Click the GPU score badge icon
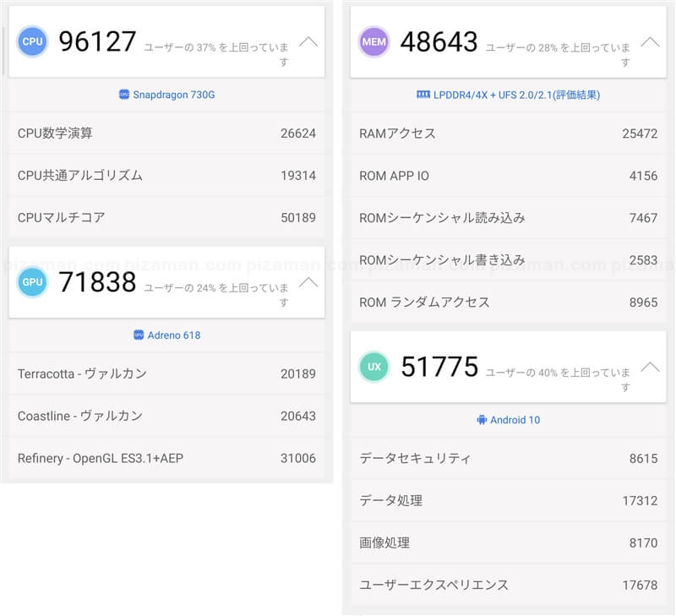676x616 pixels. tap(33, 282)
